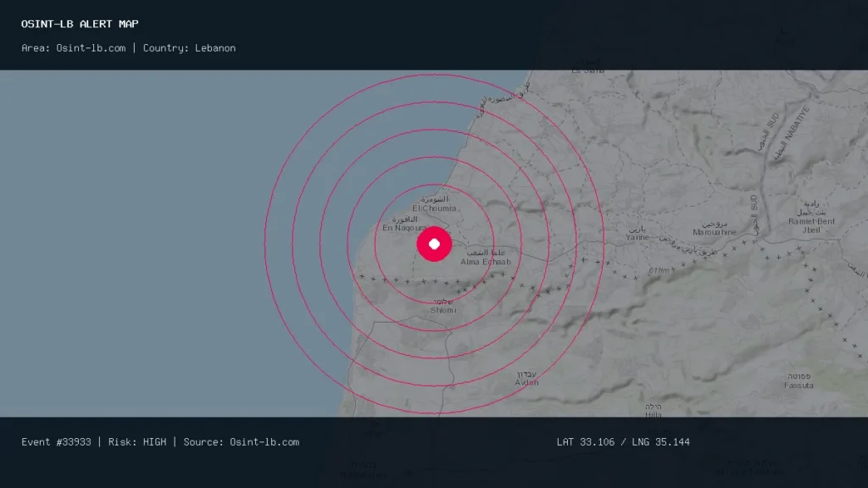The image size is (868, 488).
Task: Click the Fassuta town label
Action: click(x=798, y=380)
